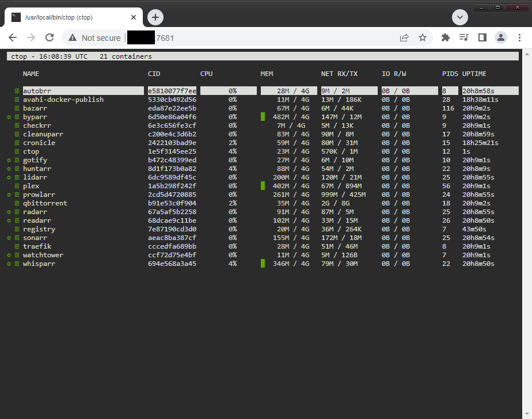Select the qbittorrent container name

point(45,203)
